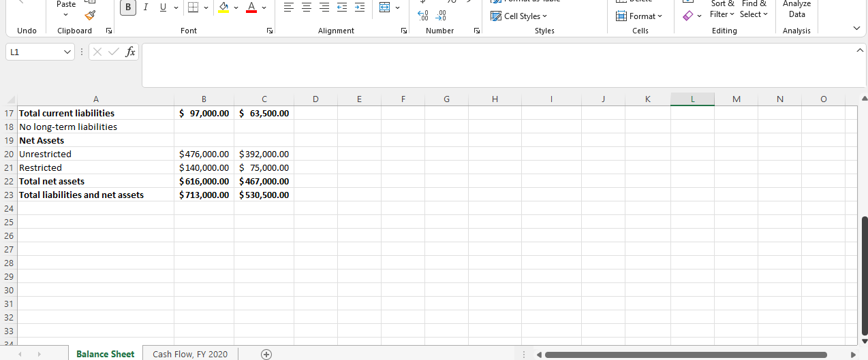
Task: Open Sort & Filter menu
Action: click(x=722, y=9)
